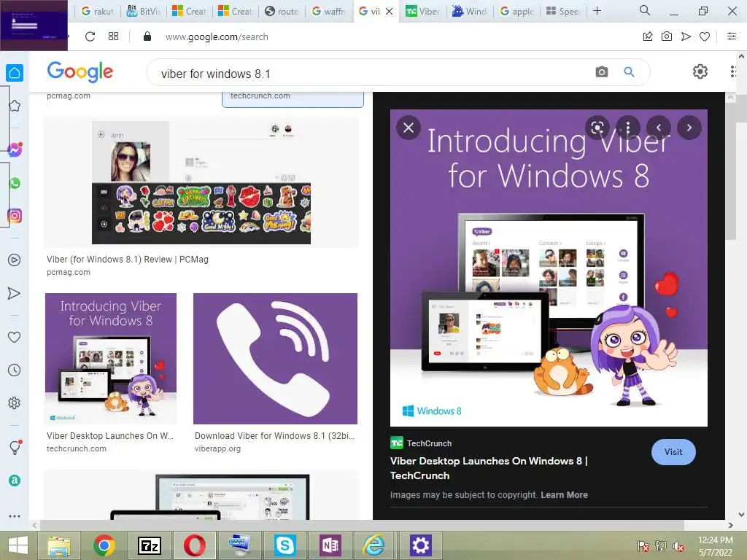Switch to the route tab

282,11
